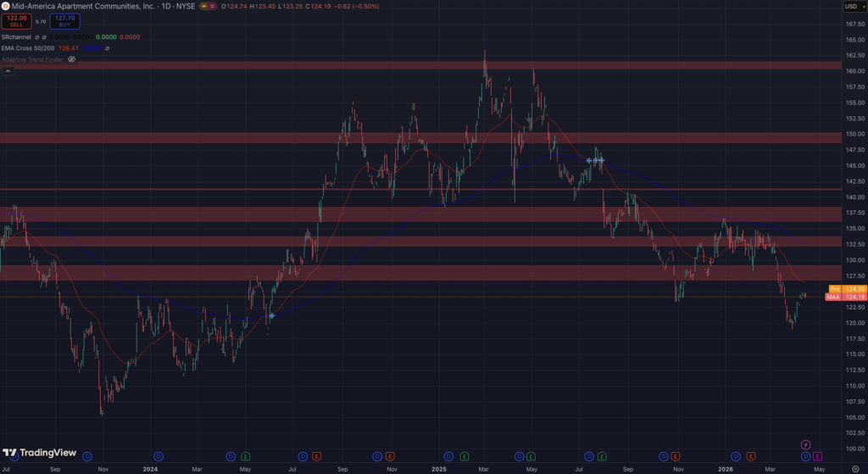868x474 pixels.
Task: Select the thin red horizontal line near 141
Action: (420, 189)
